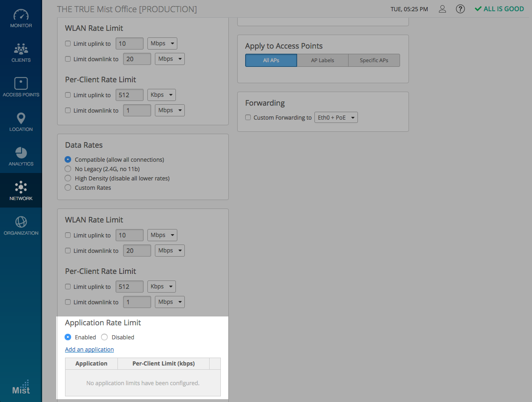Select Compatible (allow all connections) data rate
Viewport: 532px width, 402px height.
click(x=68, y=159)
